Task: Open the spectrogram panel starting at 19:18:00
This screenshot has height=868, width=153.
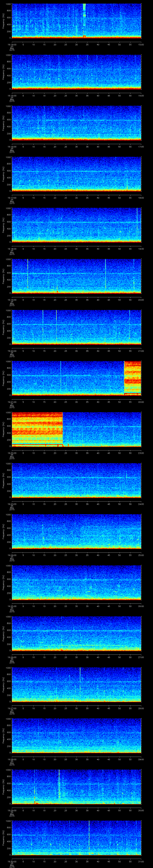Action: [x=76, y=225]
